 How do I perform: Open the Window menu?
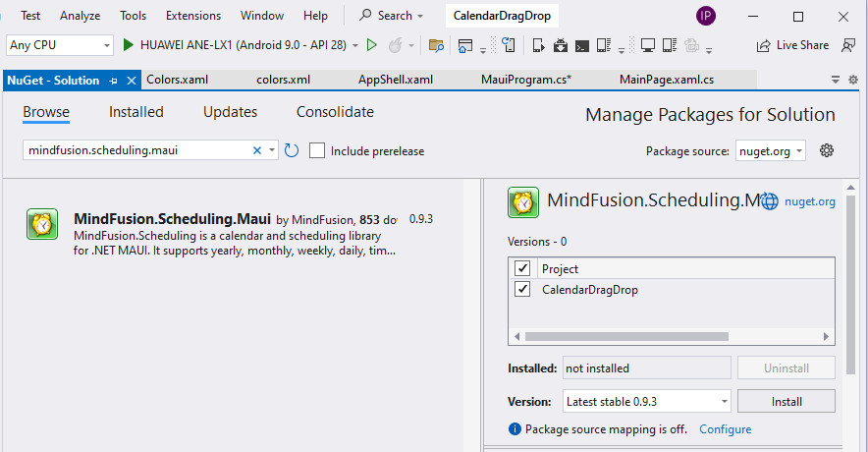[262, 16]
